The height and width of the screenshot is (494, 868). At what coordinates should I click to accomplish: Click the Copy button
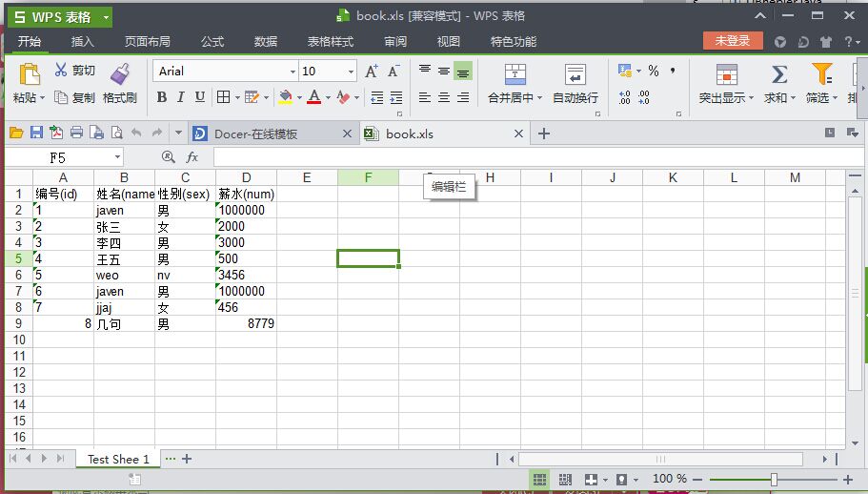click(74, 97)
